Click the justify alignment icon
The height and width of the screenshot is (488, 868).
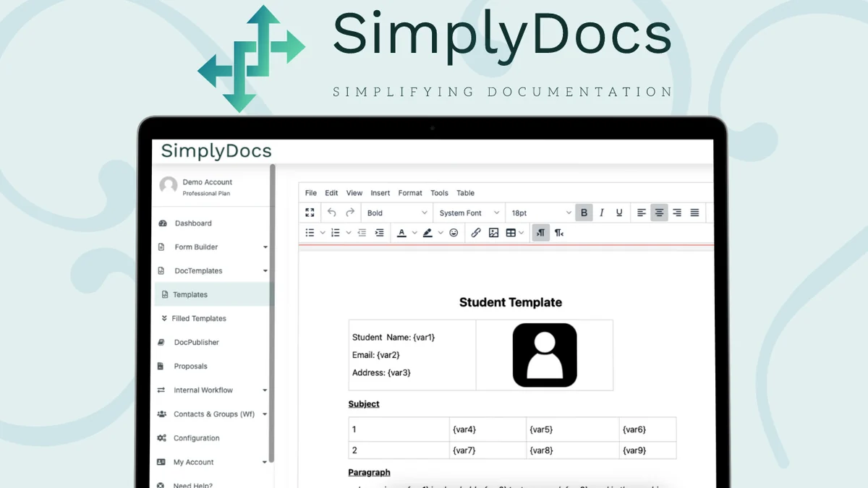coord(694,213)
